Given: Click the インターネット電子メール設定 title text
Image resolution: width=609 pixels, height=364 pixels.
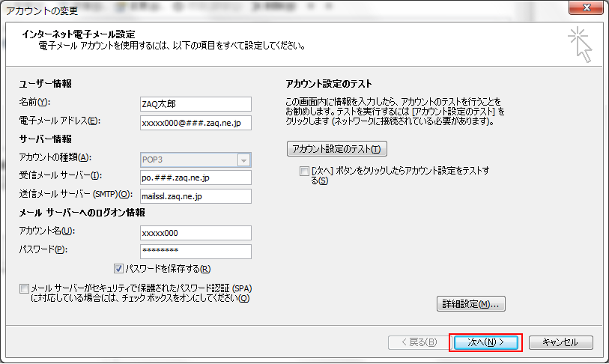Looking at the screenshot, I should click(79, 34).
